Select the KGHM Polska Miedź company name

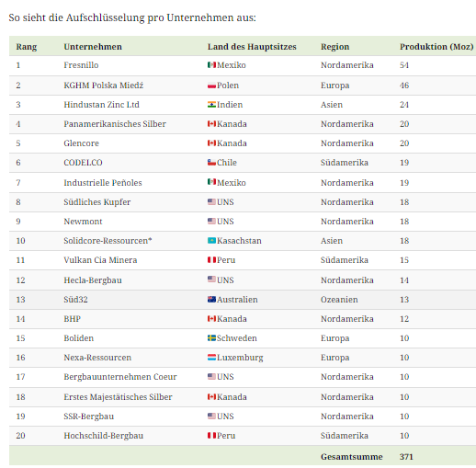point(104,86)
